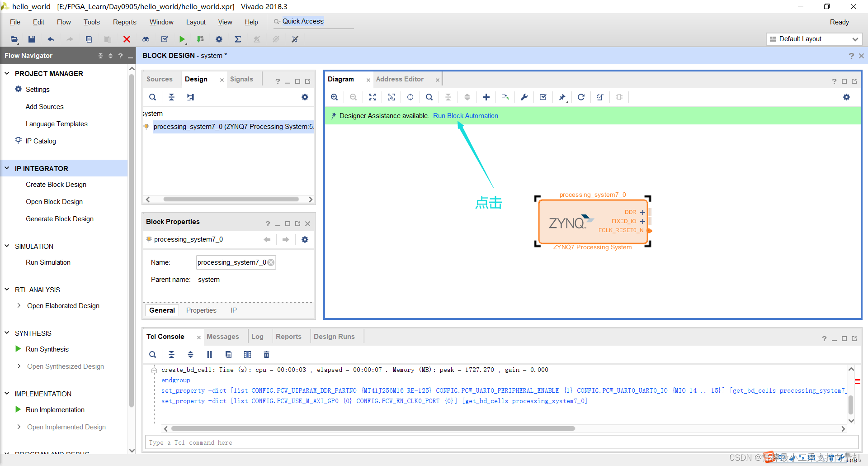
Task: Zoom out on the block diagram
Action: pyautogui.click(x=353, y=97)
